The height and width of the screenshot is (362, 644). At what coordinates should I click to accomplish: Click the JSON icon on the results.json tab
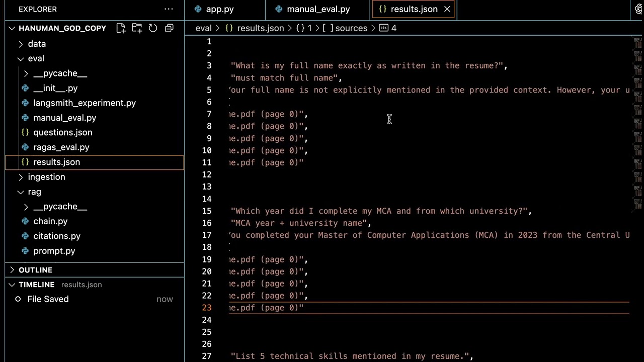382,9
